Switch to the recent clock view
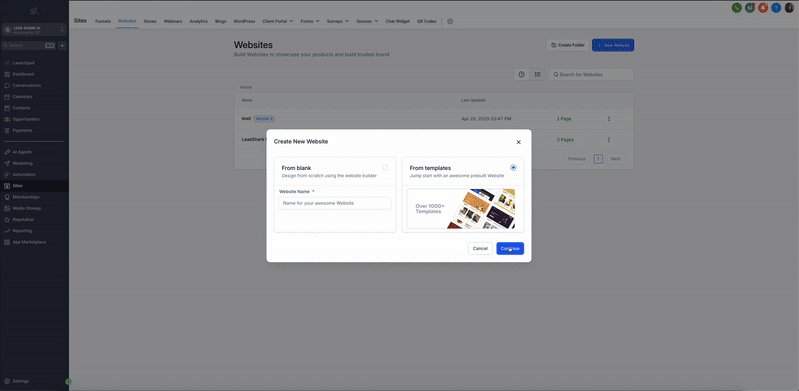Image resolution: width=799 pixels, height=391 pixels. (522, 74)
